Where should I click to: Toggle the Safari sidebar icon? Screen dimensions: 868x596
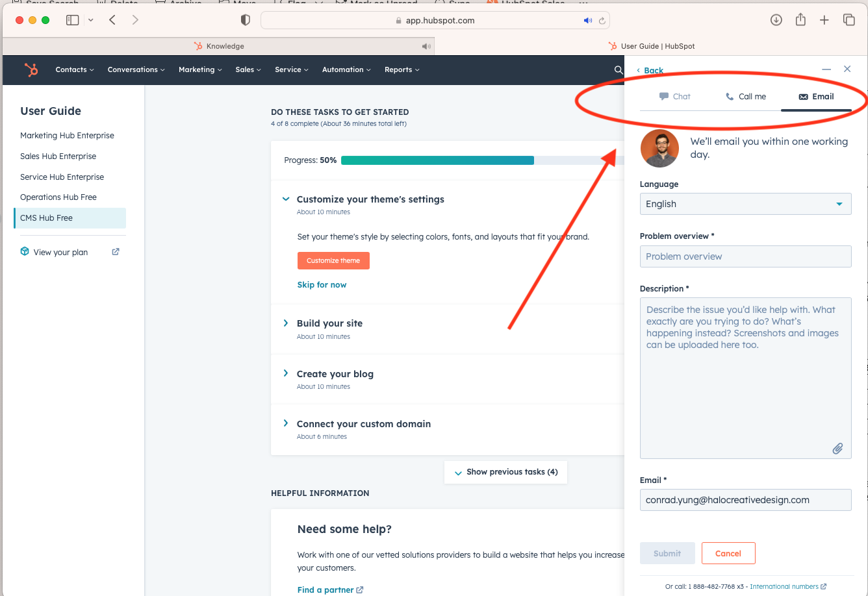[x=73, y=20]
